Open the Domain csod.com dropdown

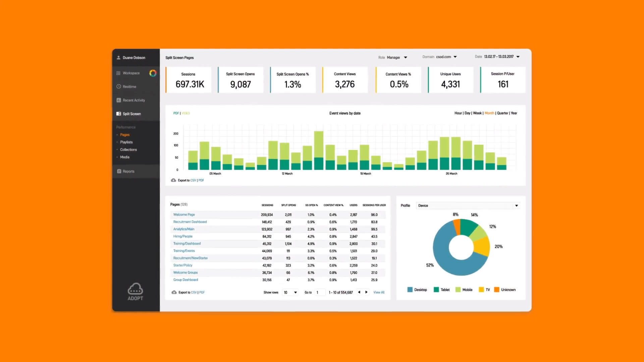(x=455, y=57)
